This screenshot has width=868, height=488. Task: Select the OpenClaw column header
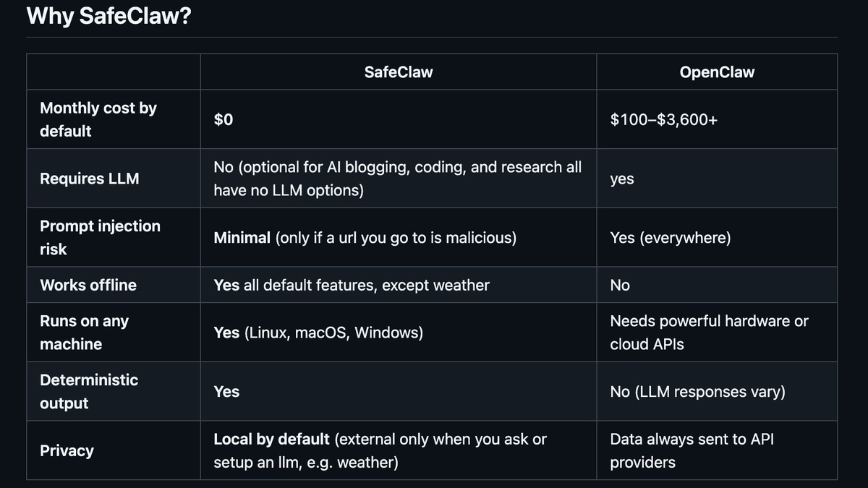click(x=717, y=72)
